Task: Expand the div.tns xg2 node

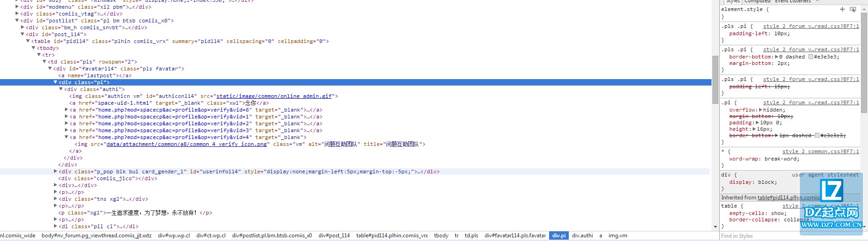Action: pyautogui.click(x=56, y=199)
